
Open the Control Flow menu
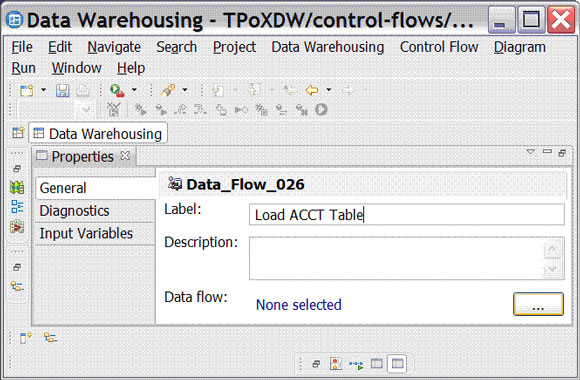tap(439, 47)
